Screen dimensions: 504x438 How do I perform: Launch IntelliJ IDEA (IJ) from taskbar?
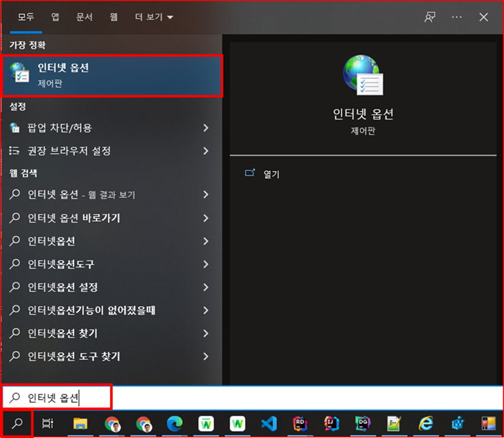(331, 424)
